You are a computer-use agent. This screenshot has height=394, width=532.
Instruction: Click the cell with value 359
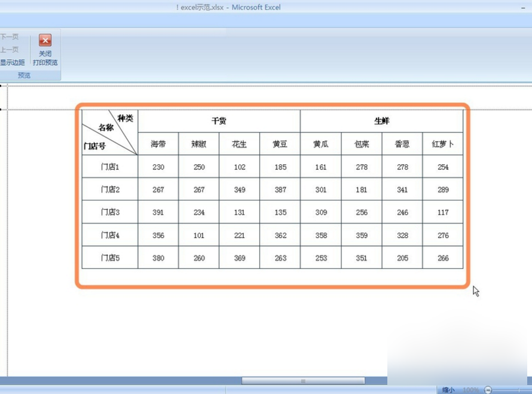(x=362, y=235)
